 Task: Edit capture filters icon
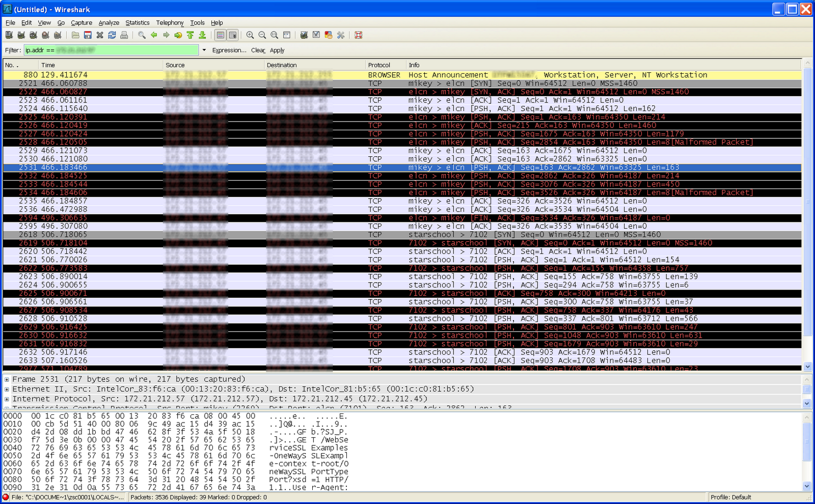pos(304,35)
